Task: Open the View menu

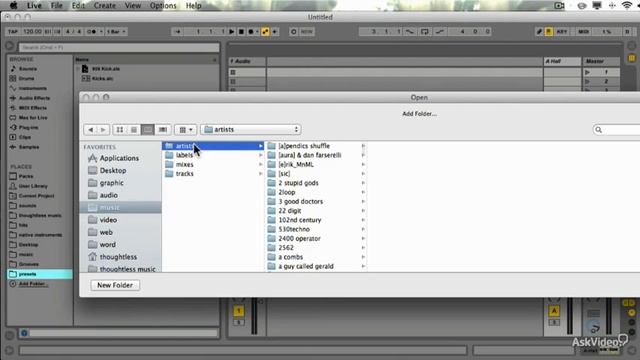Action: [x=133, y=5]
